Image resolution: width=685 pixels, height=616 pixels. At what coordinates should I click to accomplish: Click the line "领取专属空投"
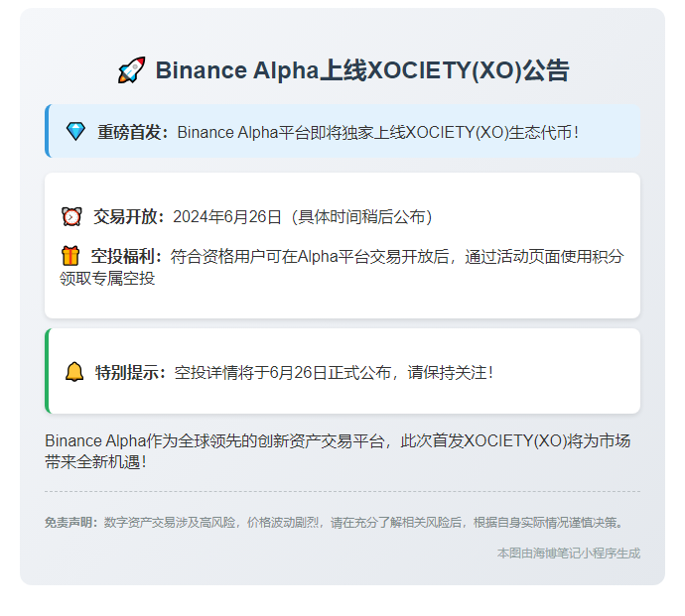107,278
